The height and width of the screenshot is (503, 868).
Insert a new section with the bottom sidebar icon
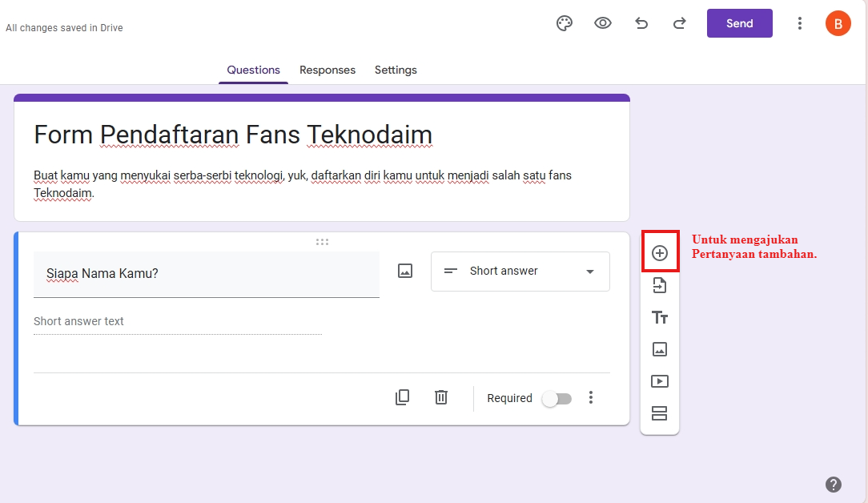click(659, 413)
